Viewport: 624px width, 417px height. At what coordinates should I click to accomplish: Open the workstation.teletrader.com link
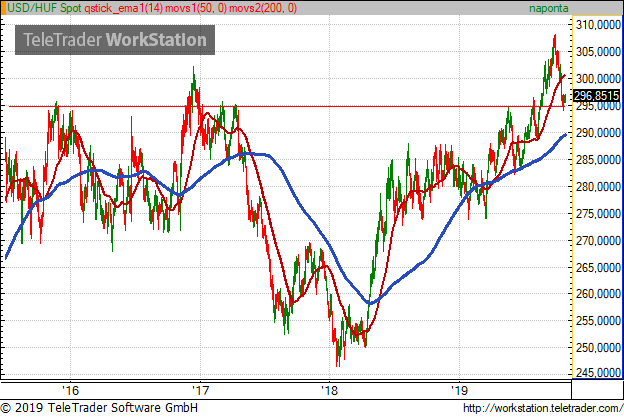[543, 408]
